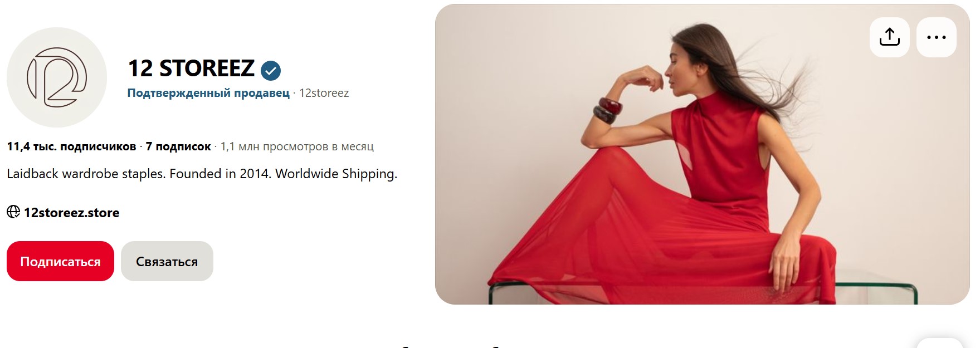This screenshot has height=348, width=980.
Task: Click the Подписаться button
Action: tap(60, 261)
